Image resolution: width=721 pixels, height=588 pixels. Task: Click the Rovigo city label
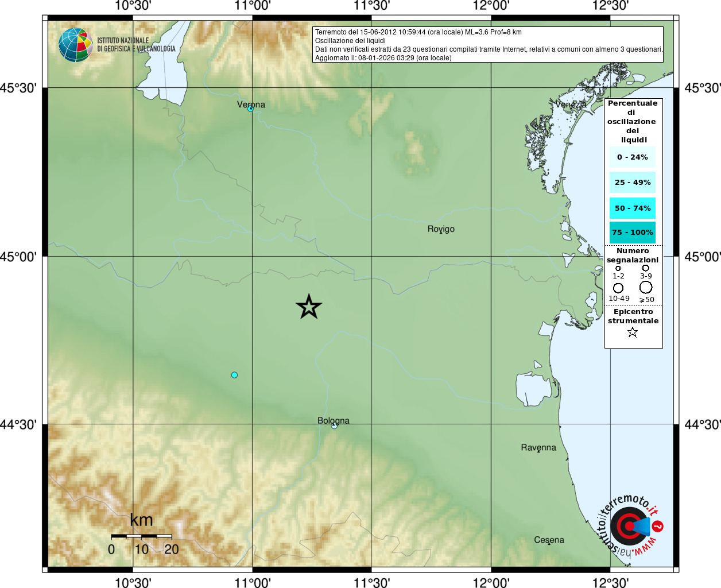click(441, 229)
